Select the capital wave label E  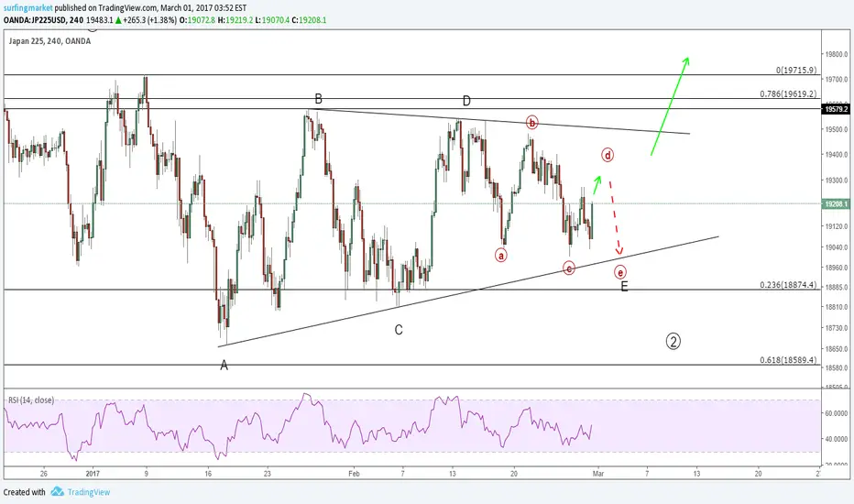tap(625, 287)
